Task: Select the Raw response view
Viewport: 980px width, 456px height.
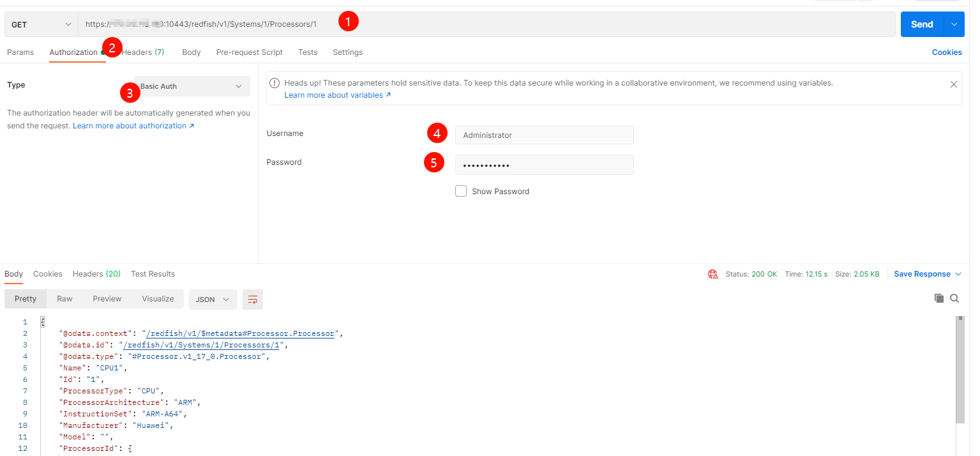Action: (x=64, y=299)
